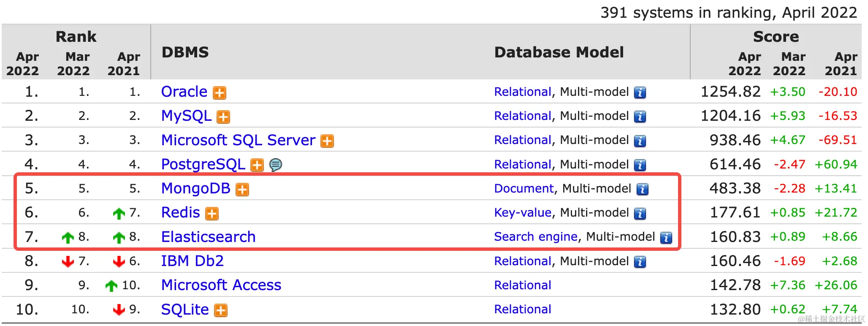Click the orange plus icon next to MySQL
The image size is (868, 326).
tap(223, 117)
